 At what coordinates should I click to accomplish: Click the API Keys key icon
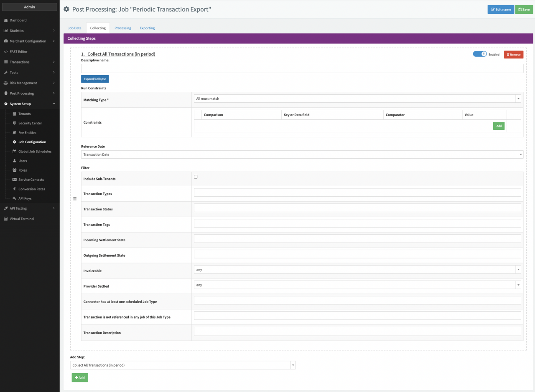[x=15, y=198]
